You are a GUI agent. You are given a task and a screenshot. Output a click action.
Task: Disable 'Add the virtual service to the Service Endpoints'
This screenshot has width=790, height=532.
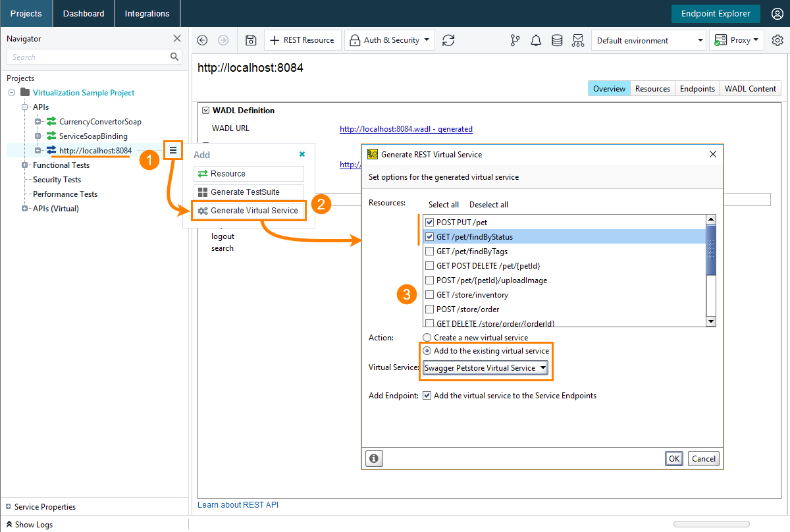point(427,395)
